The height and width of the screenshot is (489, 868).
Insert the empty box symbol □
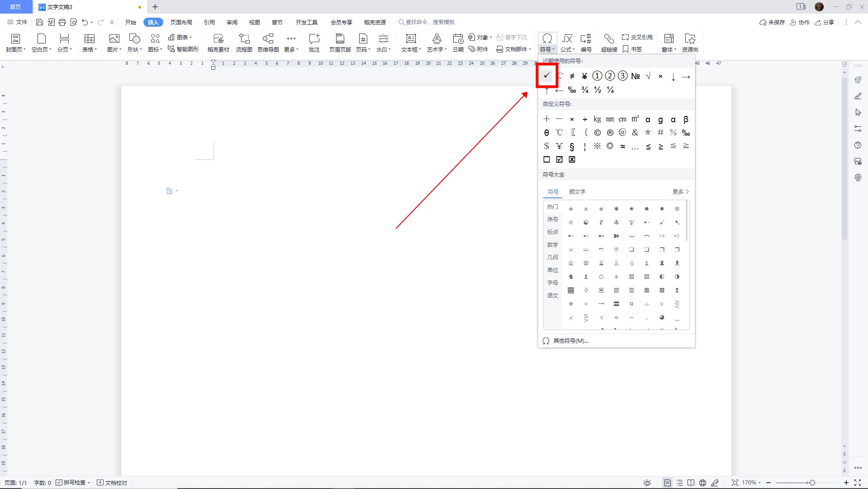tap(546, 159)
